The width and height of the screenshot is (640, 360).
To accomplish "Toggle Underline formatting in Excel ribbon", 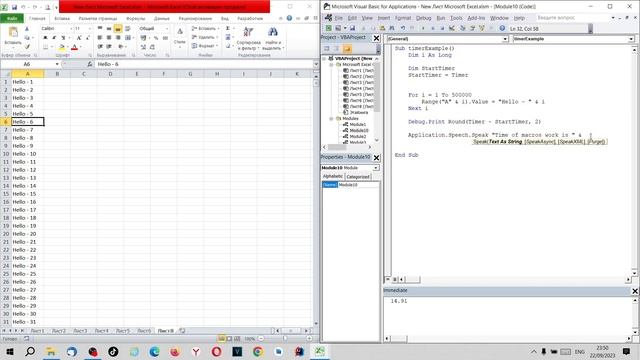I will (63, 38).
